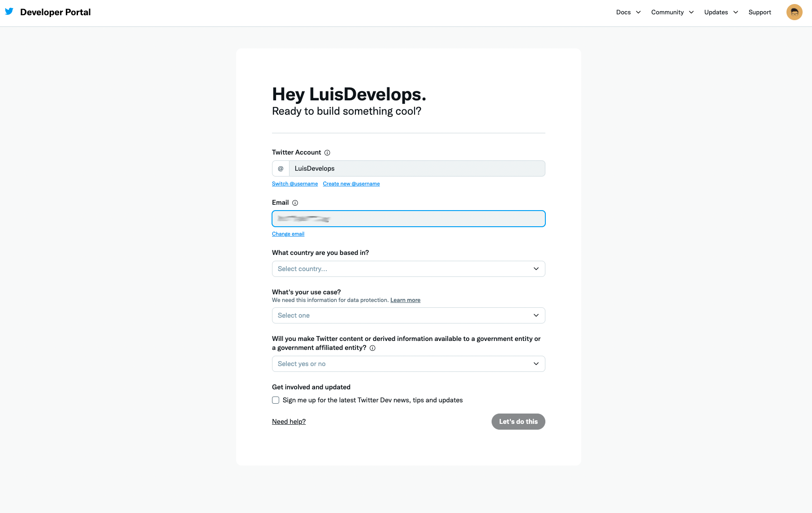The image size is (812, 513).
Task: Click the Switch @username link
Action: tap(295, 184)
